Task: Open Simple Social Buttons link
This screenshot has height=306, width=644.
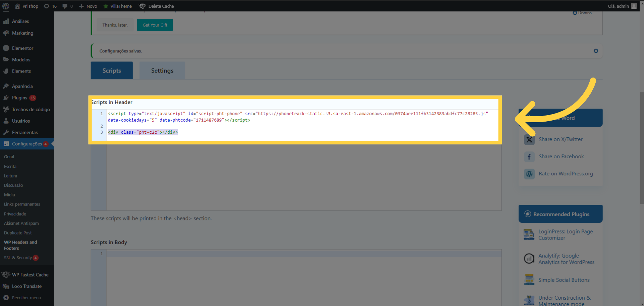Action: (564, 280)
